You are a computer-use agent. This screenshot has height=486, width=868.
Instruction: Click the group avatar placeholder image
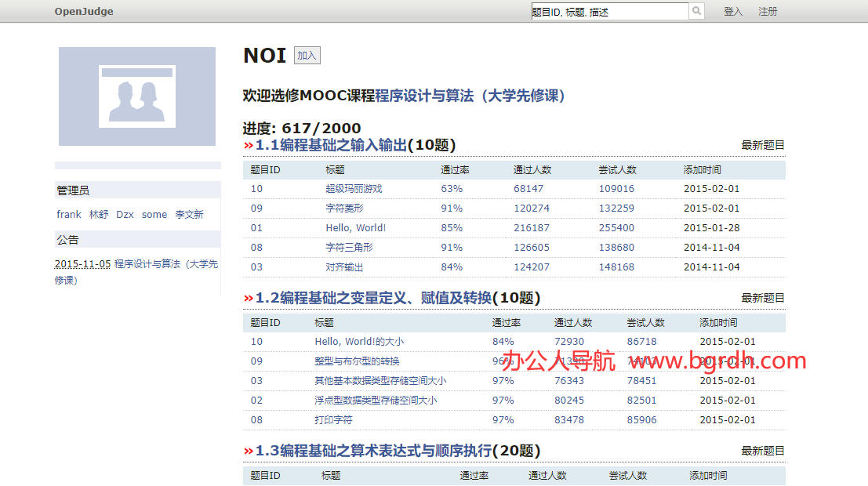click(x=136, y=96)
